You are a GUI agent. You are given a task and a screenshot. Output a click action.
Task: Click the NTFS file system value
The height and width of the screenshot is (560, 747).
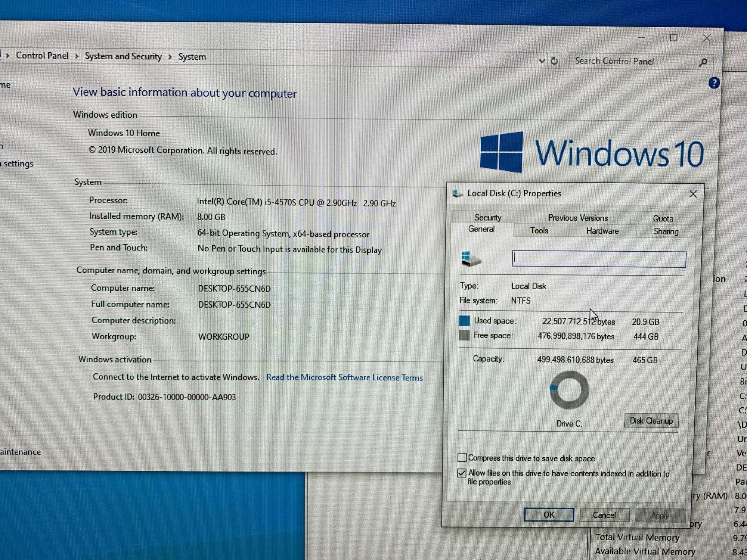[x=521, y=301]
